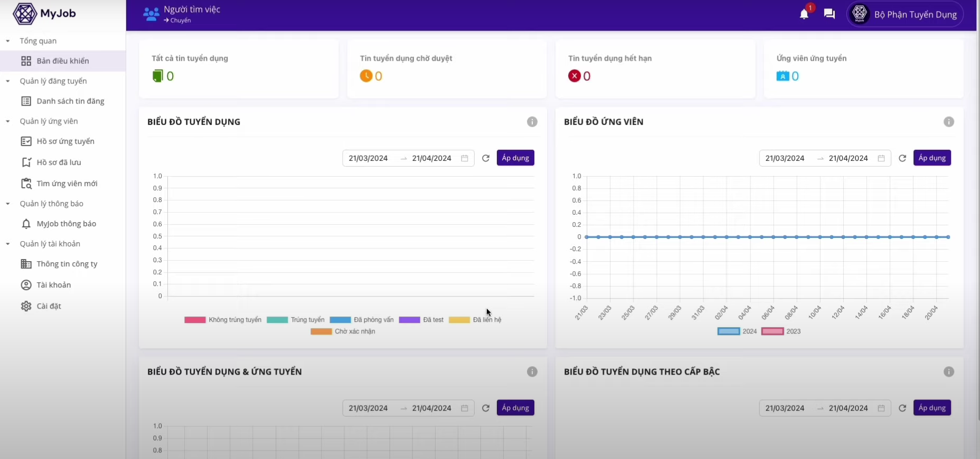Apply date range in Biểu đồ ứng viên
980x459 pixels.
tap(932, 158)
